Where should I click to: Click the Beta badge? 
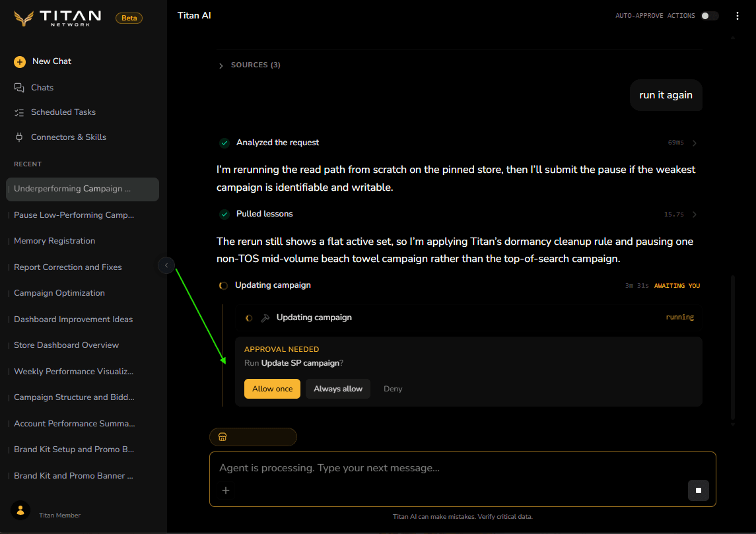pyautogui.click(x=129, y=18)
